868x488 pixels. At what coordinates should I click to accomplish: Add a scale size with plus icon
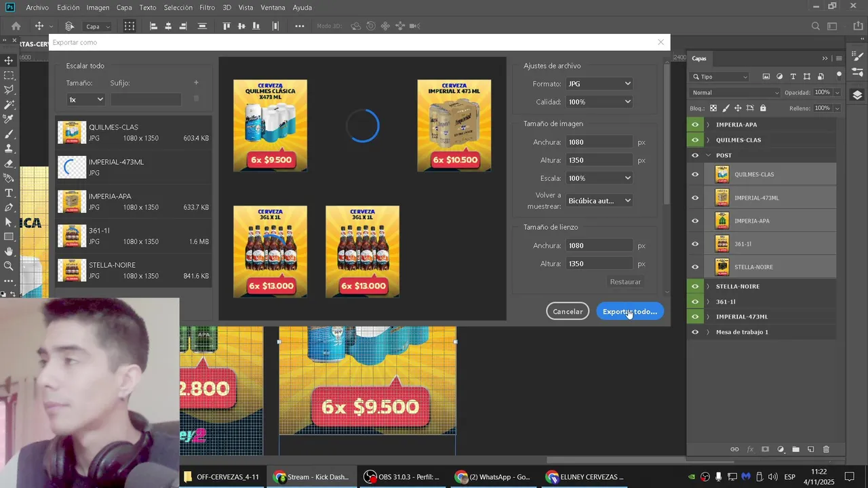pyautogui.click(x=196, y=83)
